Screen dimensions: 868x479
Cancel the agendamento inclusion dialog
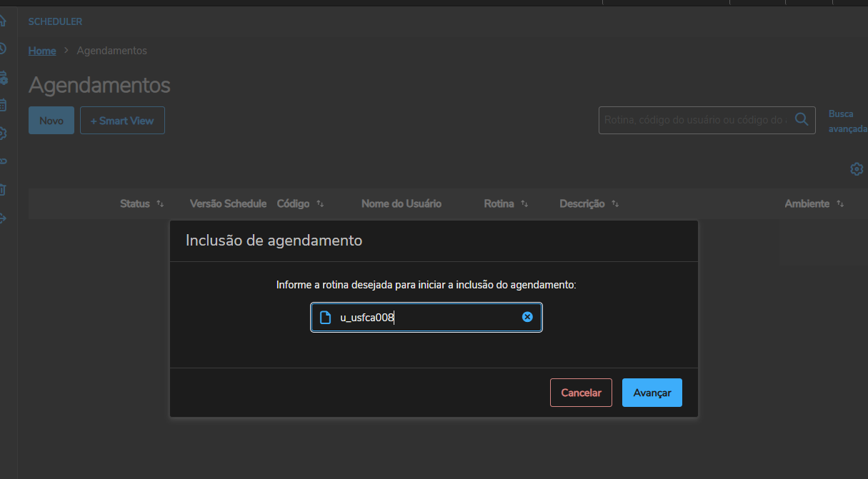coord(581,393)
